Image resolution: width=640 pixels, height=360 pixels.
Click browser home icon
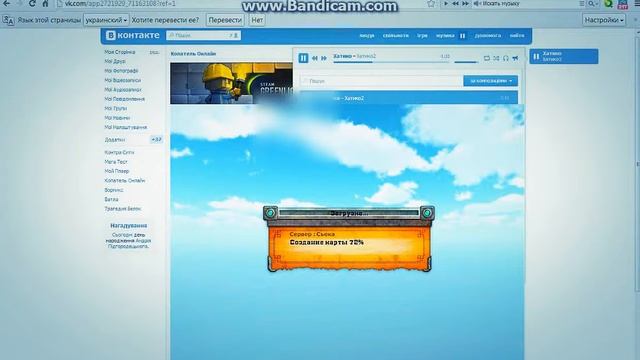[45, 4]
